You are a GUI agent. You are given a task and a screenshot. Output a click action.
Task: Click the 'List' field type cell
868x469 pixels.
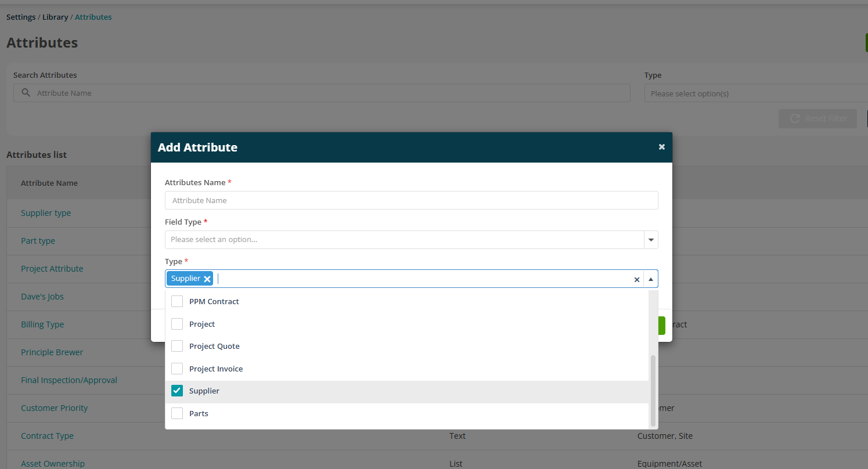(x=456, y=464)
